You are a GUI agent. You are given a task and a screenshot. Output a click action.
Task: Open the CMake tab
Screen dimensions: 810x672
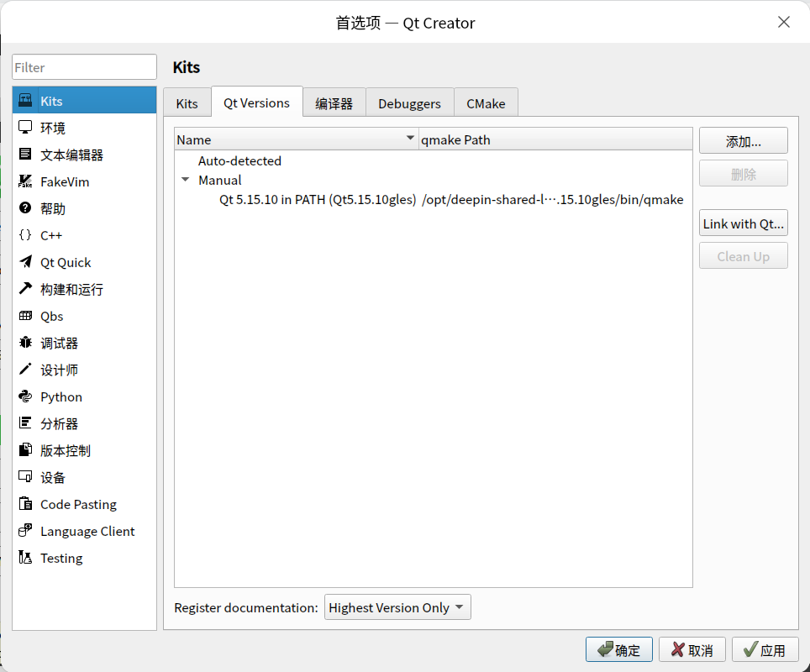(x=487, y=103)
